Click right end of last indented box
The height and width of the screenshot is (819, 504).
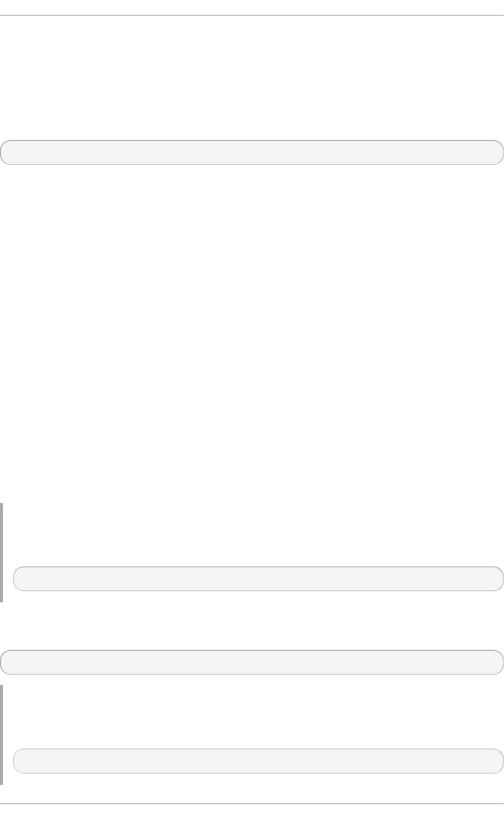pos(499,761)
